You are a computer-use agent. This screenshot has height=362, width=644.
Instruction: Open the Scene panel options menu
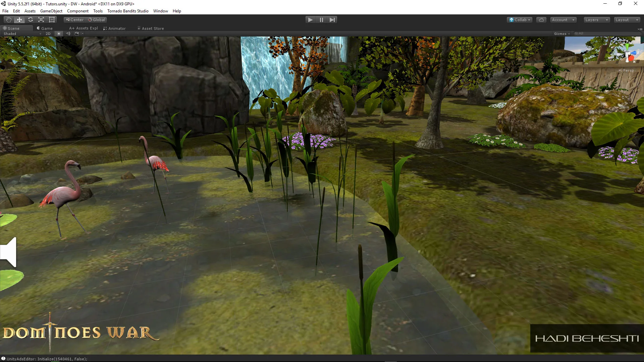click(x=640, y=29)
